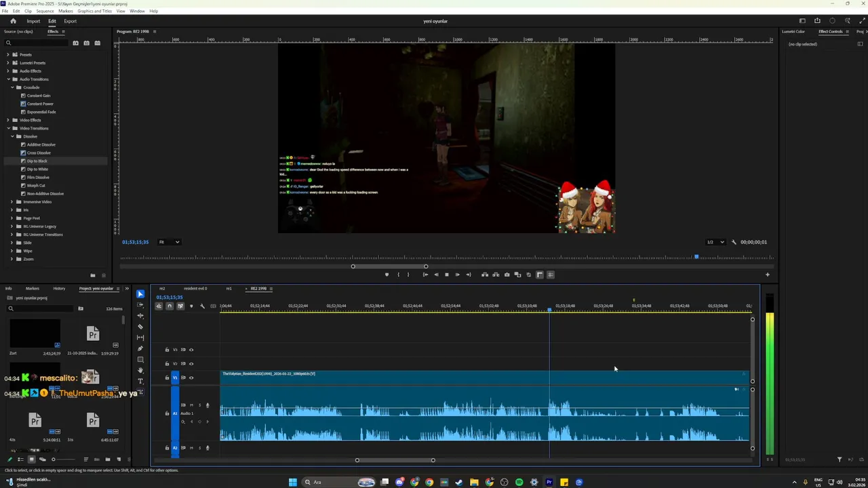Screen dimensions: 868x488
Task: Add a marker in the timeline header
Action: (x=191, y=306)
